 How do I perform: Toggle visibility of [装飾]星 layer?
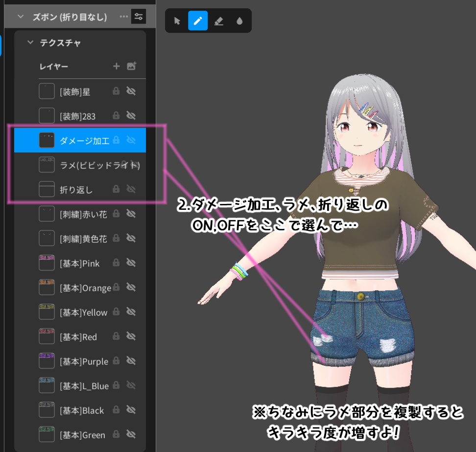click(131, 91)
